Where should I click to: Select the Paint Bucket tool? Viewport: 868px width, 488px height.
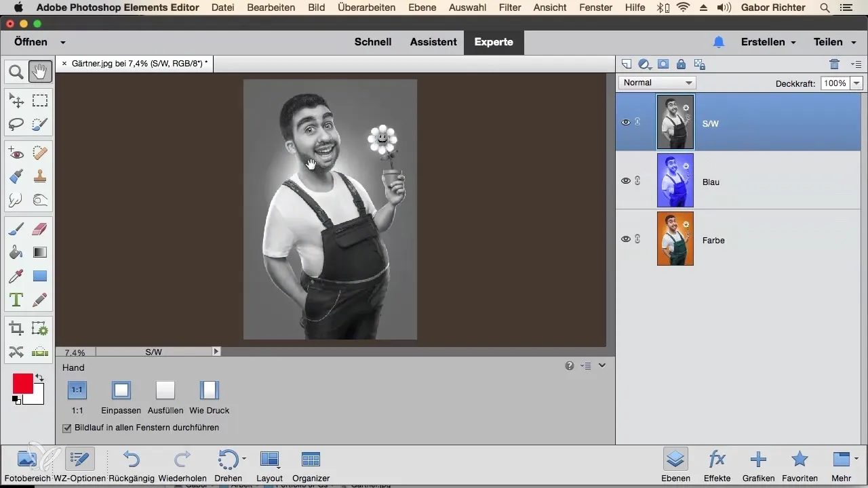tap(16, 253)
